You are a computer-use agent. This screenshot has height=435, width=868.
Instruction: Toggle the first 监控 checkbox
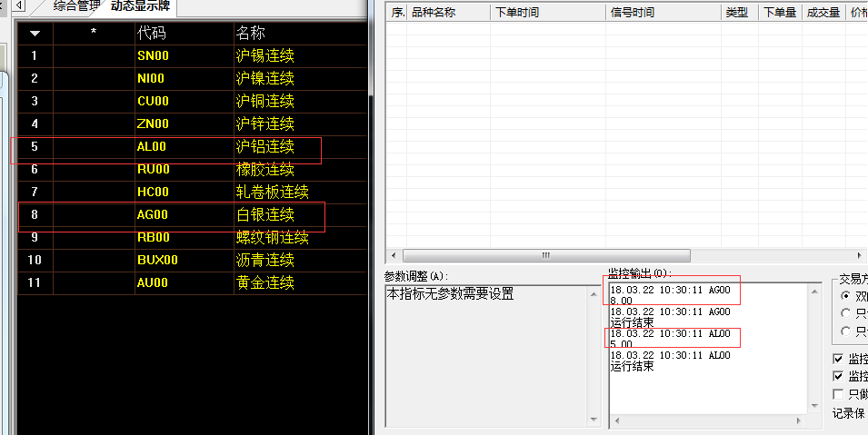(x=838, y=359)
